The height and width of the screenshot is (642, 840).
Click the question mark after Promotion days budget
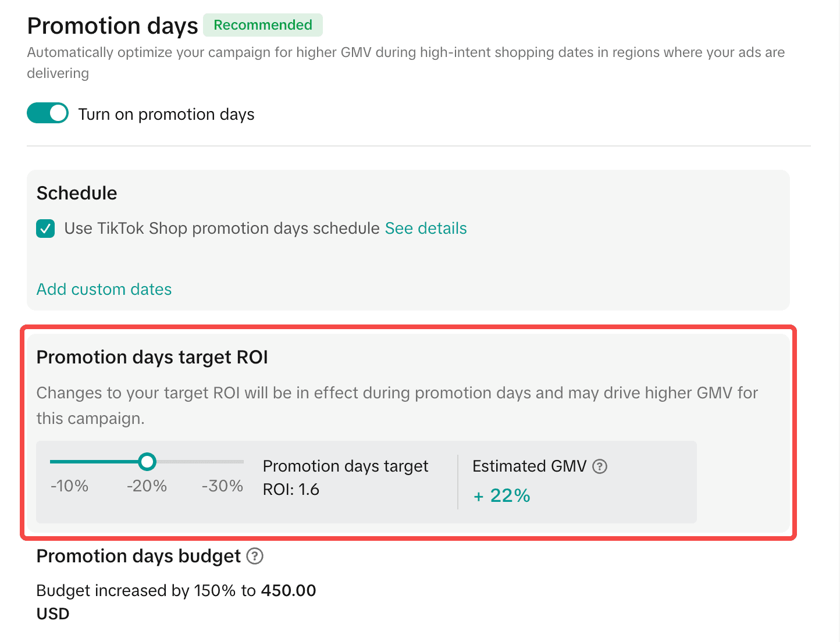[254, 557]
